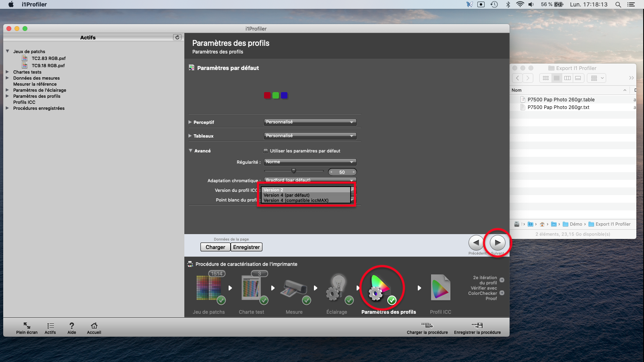Switch Finder to list view
Screen dimensions: 644x362
pos(557,78)
